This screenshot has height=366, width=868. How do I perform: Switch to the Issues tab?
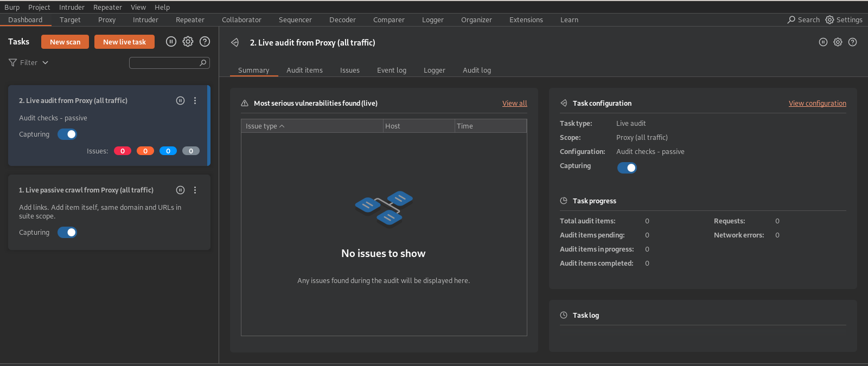[350, 70]
